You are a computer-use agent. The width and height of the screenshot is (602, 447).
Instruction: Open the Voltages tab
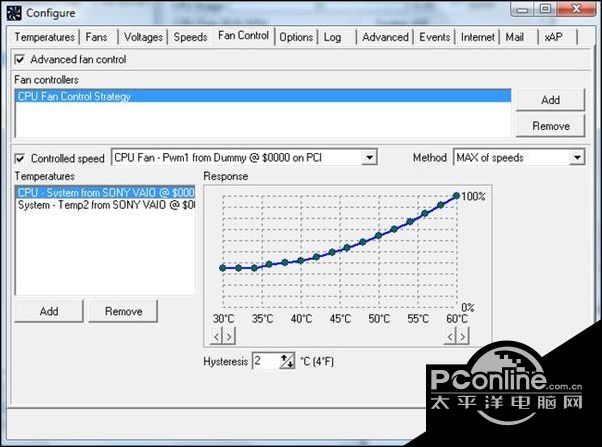coord(144,37)
